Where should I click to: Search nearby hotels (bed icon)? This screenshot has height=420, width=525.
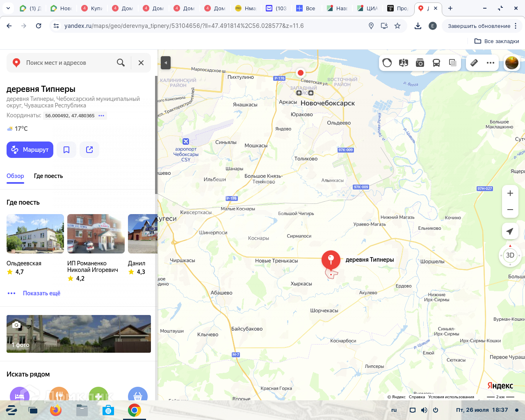[20, 394]
